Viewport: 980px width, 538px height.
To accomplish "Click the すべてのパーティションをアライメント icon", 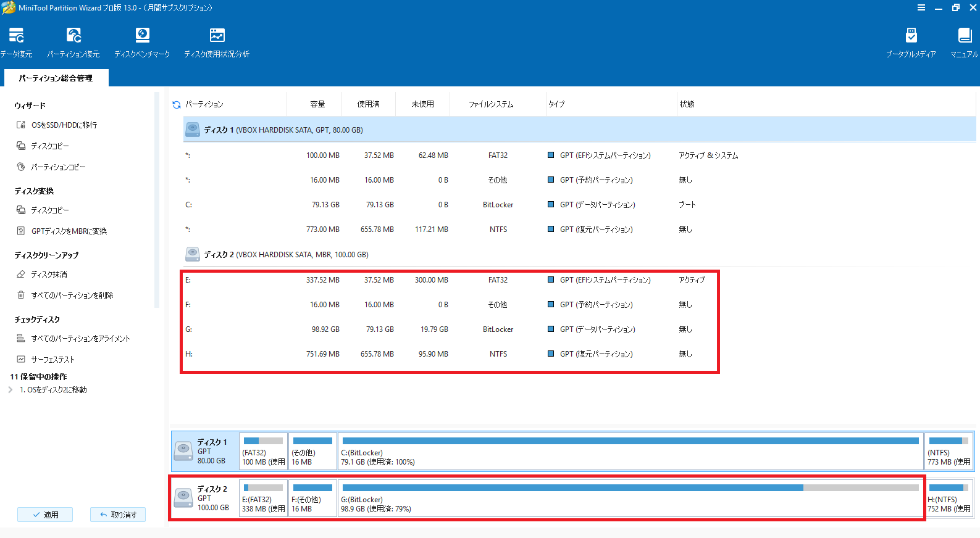I will (x=21, y=338).
